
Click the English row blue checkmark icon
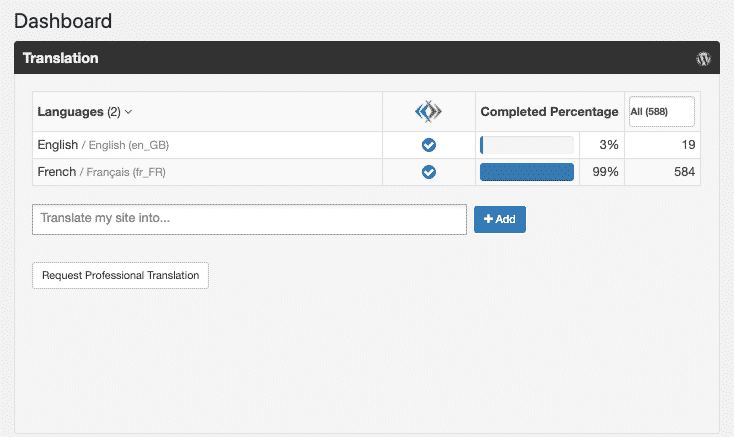point(428,145)
